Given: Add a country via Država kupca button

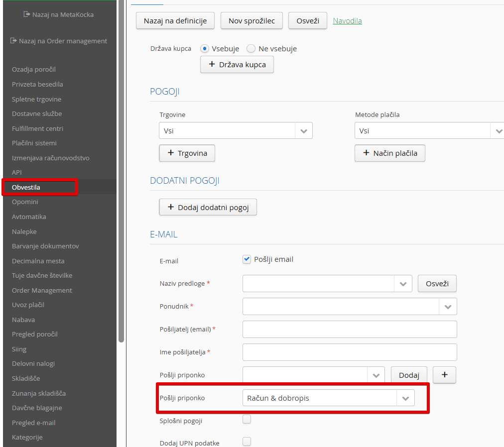Looking at the screenshot, I should coord(237,65).
